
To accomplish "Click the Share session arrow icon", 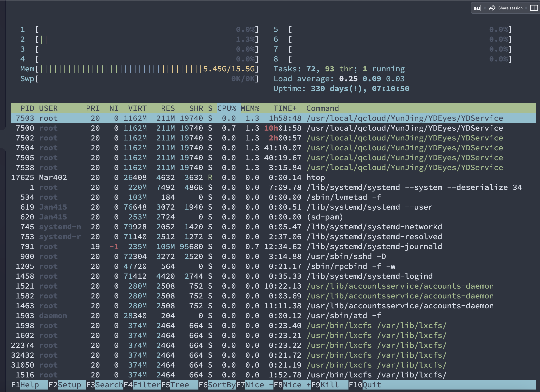I will tap(492, 8).
